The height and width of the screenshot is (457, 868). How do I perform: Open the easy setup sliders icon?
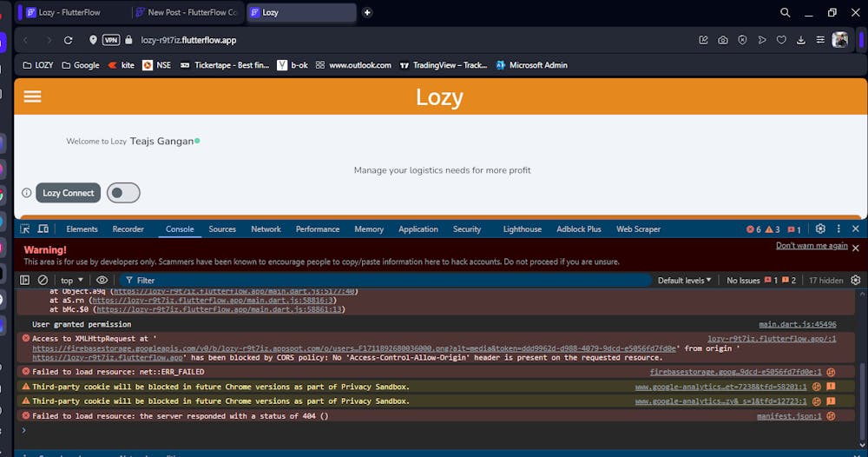[820, 40]
